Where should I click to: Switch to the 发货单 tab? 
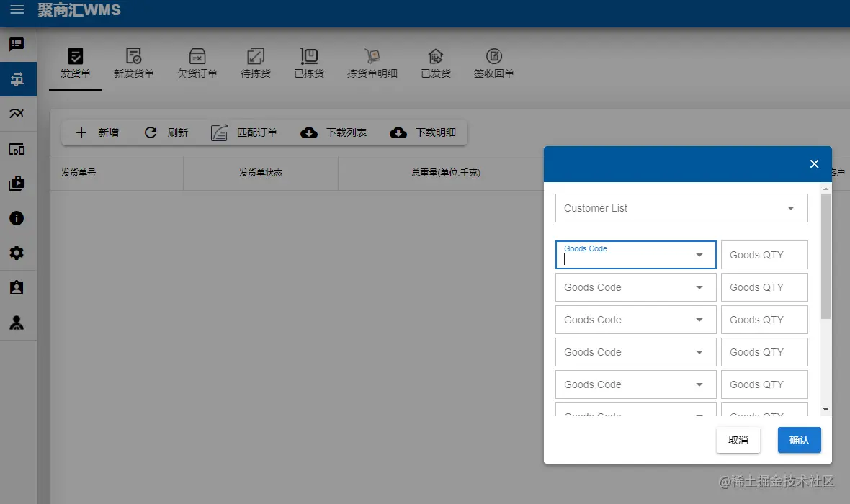pyautogui.click(x=76, y=63)
